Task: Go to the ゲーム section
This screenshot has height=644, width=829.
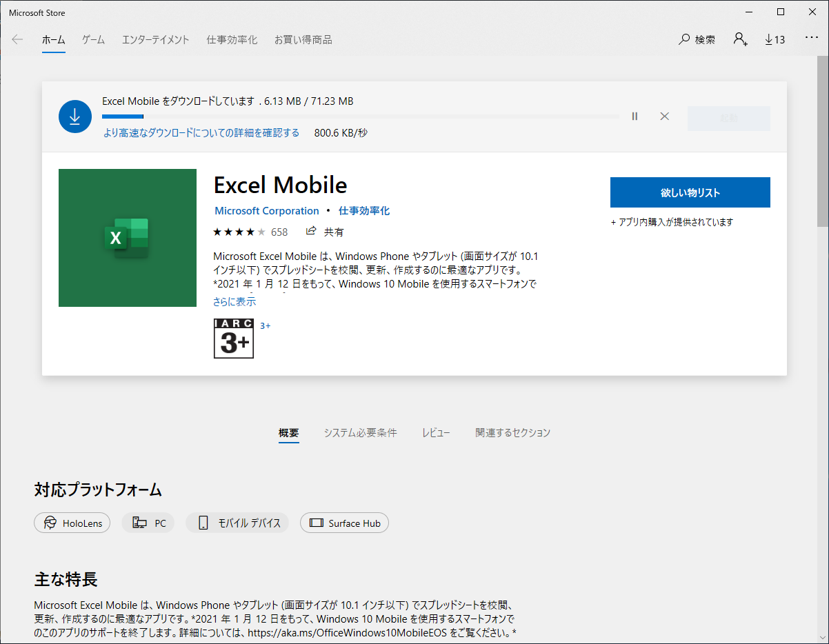Action: click(x=92, y=39)
